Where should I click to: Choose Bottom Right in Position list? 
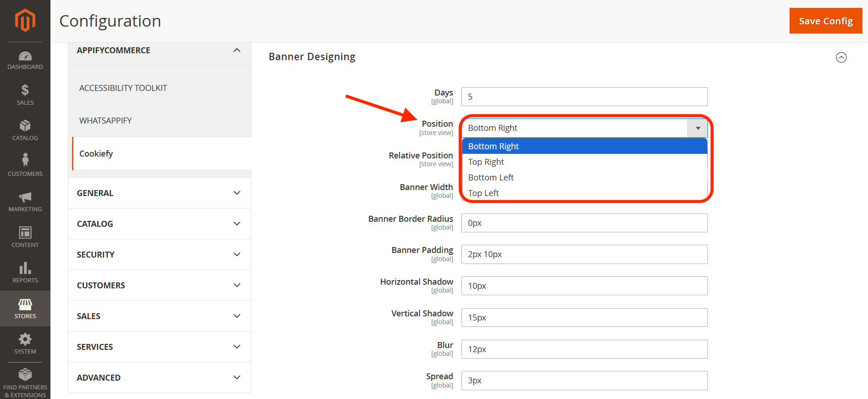pos(584,146)
